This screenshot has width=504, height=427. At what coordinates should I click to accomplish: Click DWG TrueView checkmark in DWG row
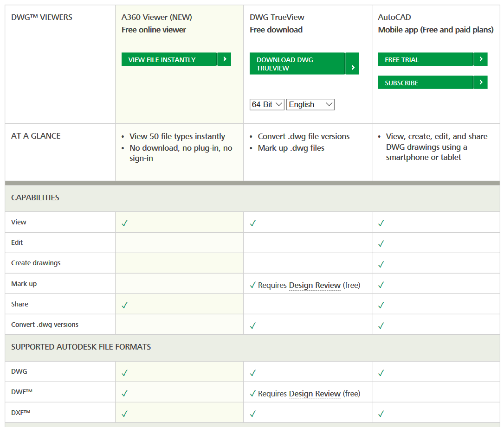click(253, 373)
